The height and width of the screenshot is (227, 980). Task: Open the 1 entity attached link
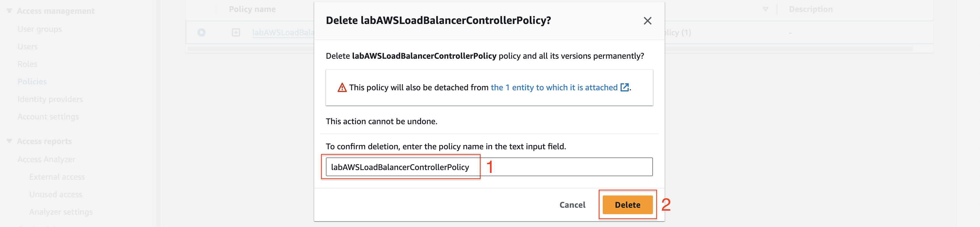pyautogui.click(x=554, y=88)
